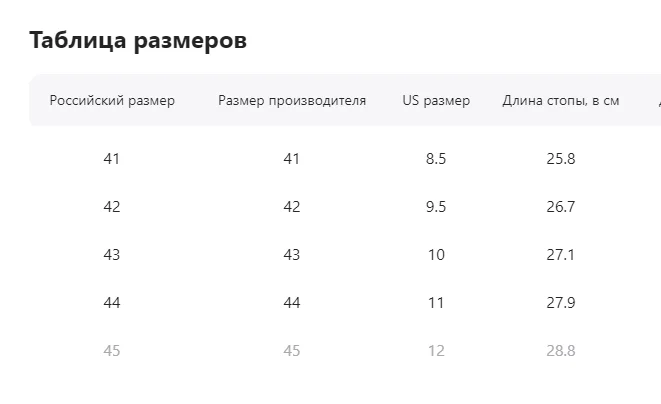Click US size 8.5 cell
This screenshot has height=404, width=661.
[x=436, y=159]
